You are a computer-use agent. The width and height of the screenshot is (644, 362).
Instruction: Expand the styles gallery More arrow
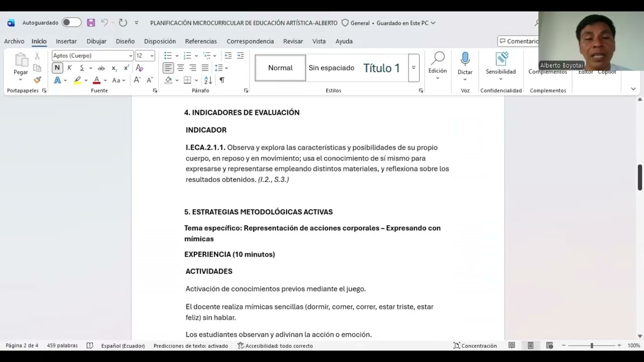point(414,68)
